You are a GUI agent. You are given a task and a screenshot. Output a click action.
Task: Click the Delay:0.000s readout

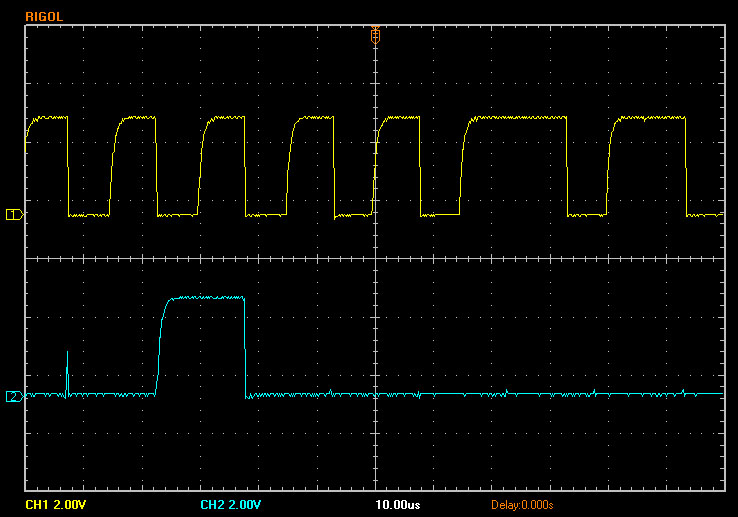coord(522,504)
